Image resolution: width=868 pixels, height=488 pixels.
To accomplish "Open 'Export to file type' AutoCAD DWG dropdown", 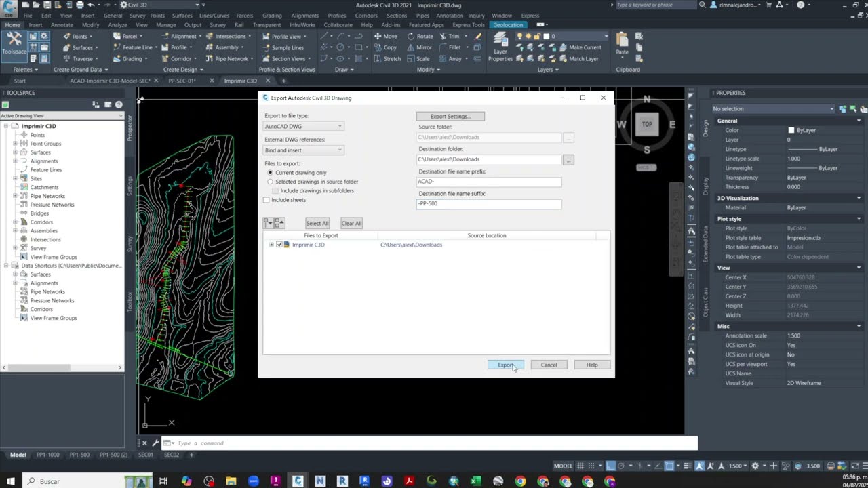I will (x=304, y=127).
